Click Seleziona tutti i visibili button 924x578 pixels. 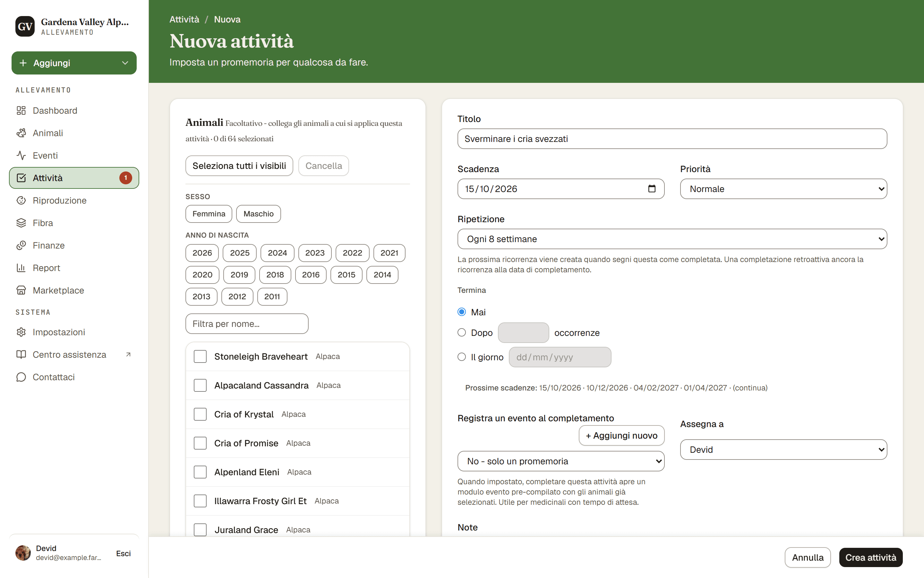coord(239,165)
